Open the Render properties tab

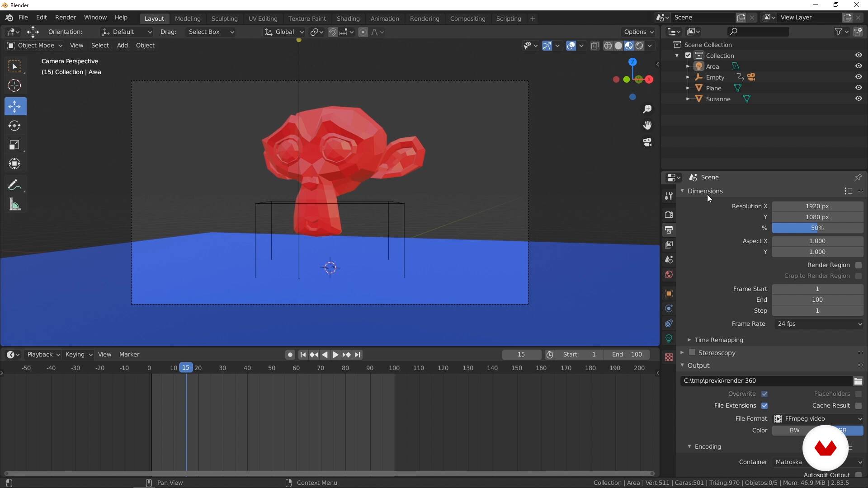coord(669,215)
